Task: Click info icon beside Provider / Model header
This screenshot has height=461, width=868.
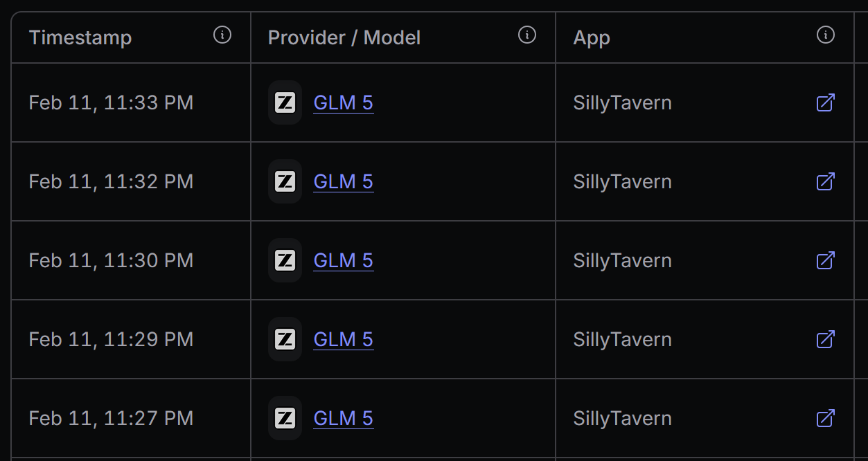Action: 527,35
